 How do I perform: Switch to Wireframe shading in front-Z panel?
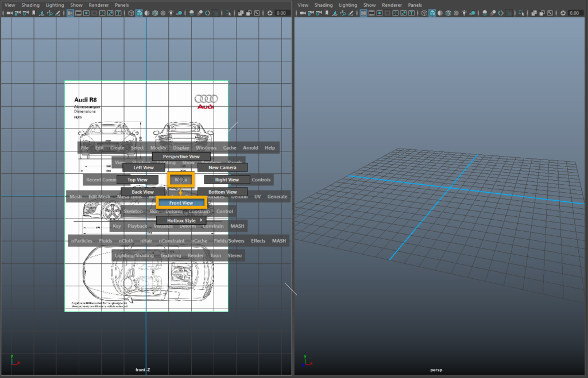(131, 13)
